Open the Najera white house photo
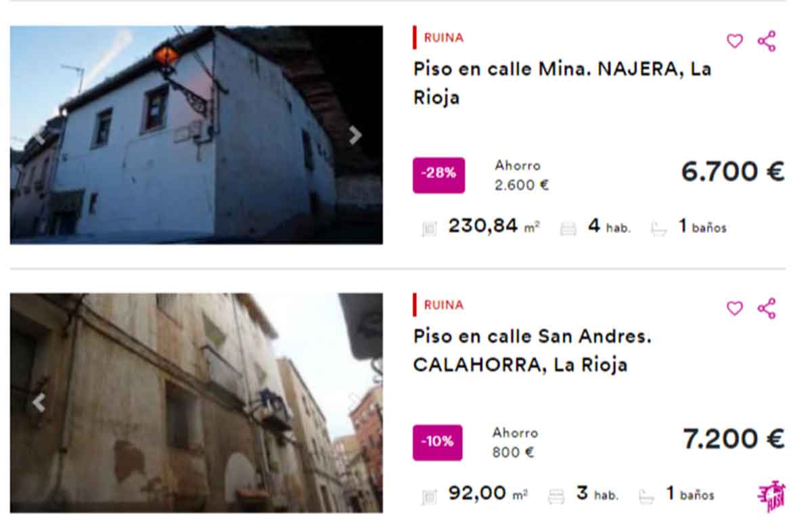 tap(196, 135)
